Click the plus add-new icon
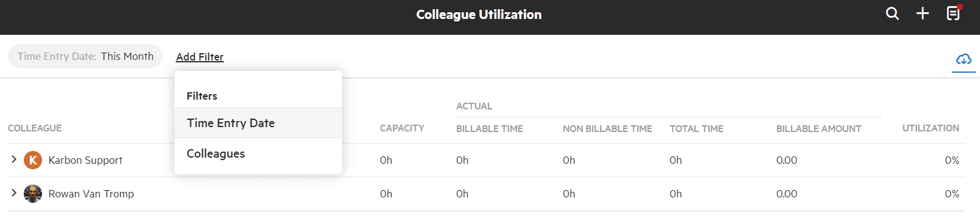980x220 pixels. pyautogui.click(x=923, y=13)
